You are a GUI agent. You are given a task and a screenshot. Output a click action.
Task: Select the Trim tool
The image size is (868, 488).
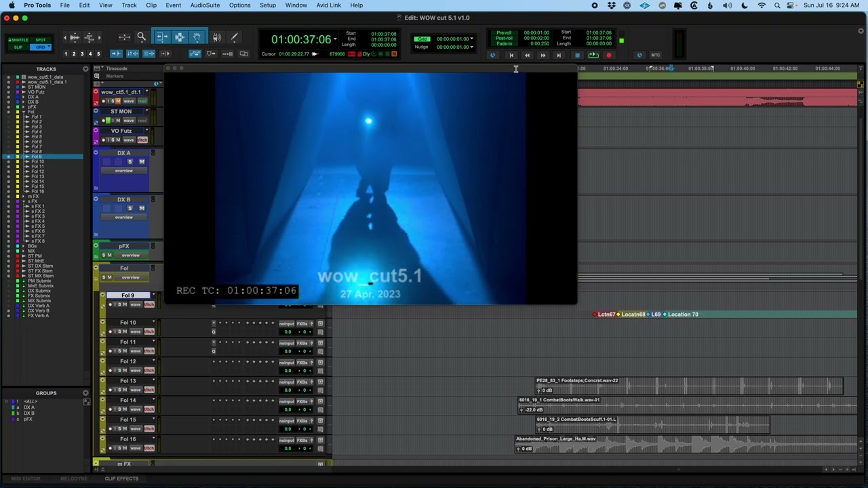(162, 37)
